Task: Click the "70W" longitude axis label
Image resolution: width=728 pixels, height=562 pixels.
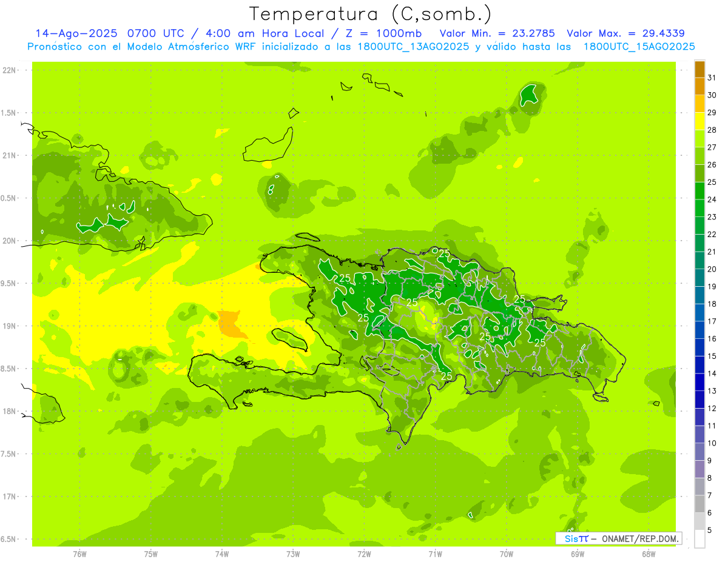Action: 507,554
